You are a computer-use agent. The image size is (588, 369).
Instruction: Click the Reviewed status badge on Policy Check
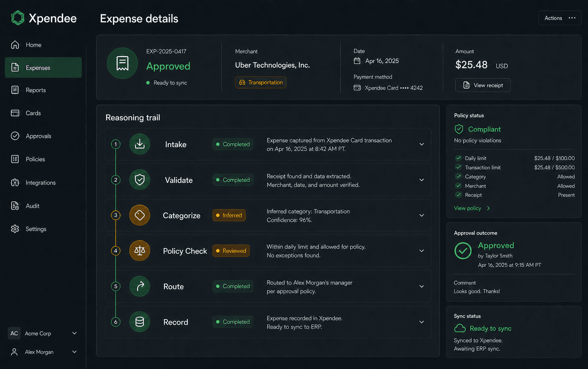click(231, 251)
